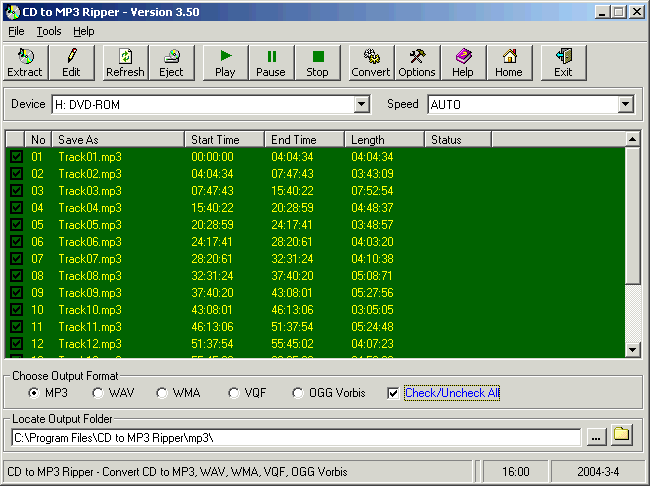The width and height of the screenshot is (650, 486).
Task: Open the File menu
Action: [16, 32]
